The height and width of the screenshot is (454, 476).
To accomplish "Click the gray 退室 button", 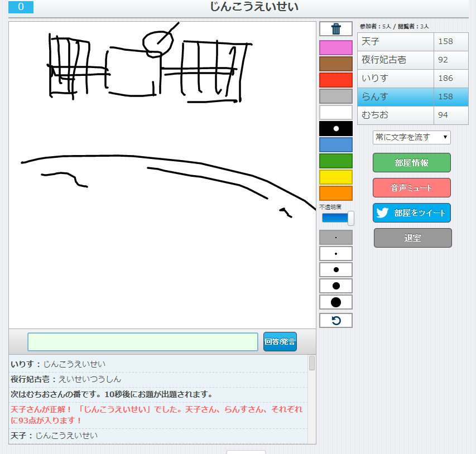I will pyautogui.click(x=412, y=238).
